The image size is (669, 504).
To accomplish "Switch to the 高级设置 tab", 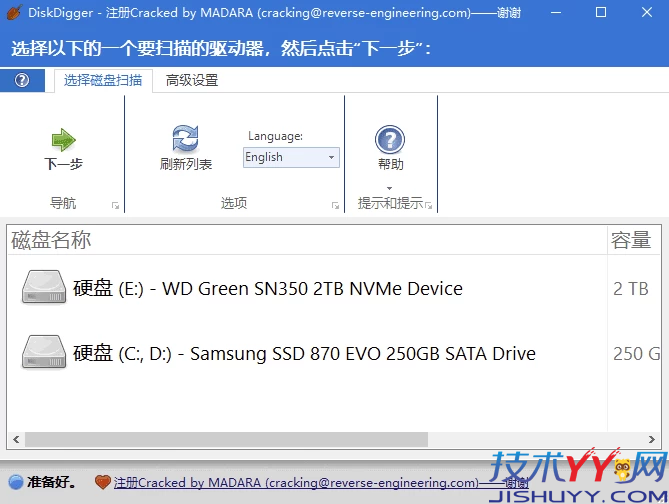I will pos(192,80).
